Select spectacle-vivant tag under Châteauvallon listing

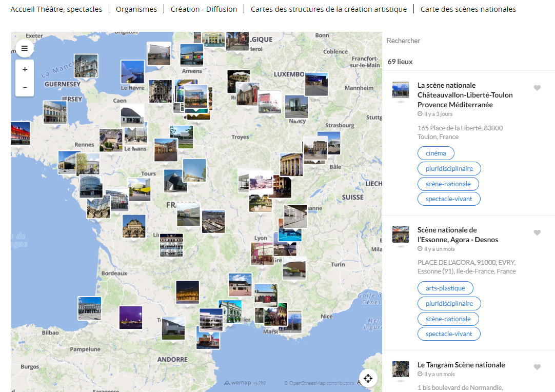click(449, 199)
